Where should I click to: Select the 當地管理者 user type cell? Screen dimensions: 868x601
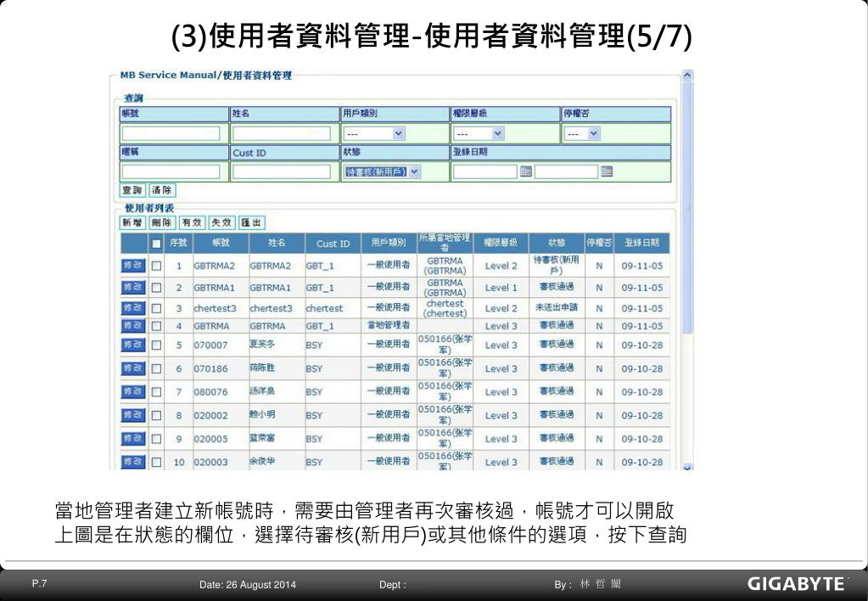[x=389, y=326]
